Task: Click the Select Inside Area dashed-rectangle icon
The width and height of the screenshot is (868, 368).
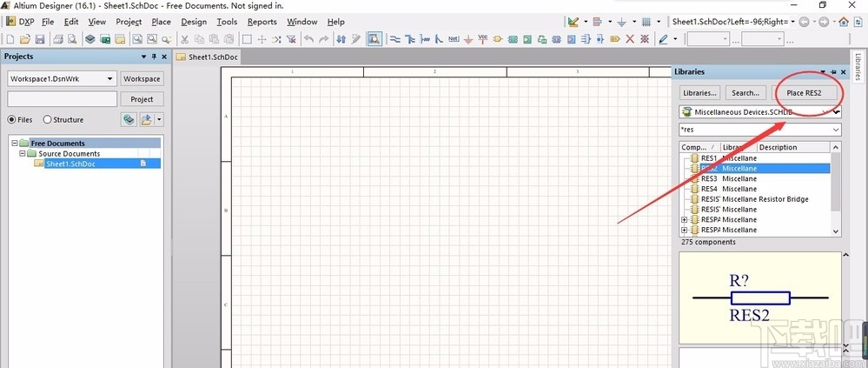Action: (x=248, y=39)
